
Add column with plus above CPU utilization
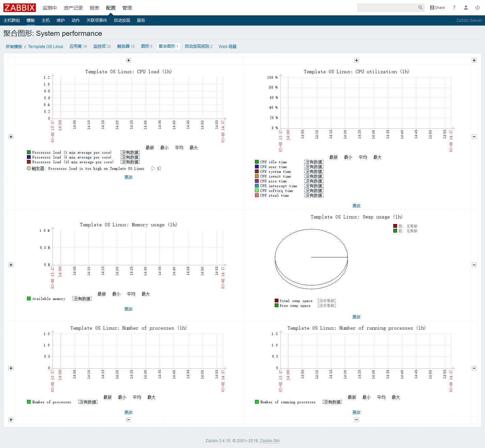[357, 60]
